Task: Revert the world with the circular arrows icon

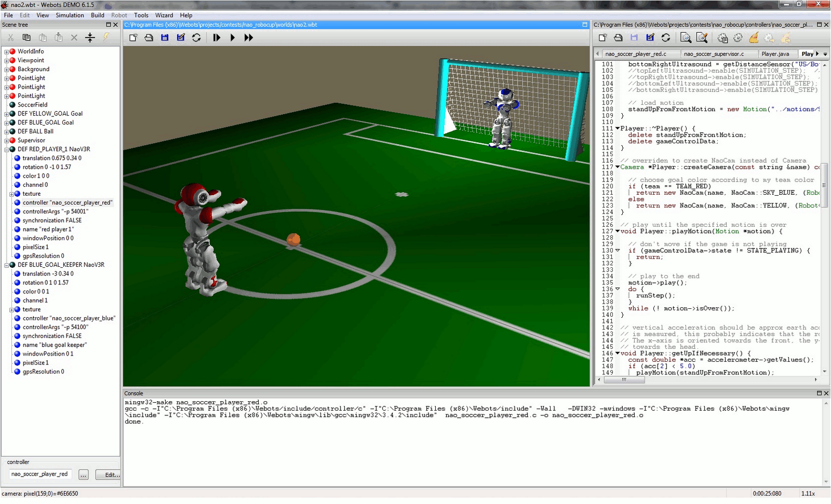Action: tap(196, 37)
